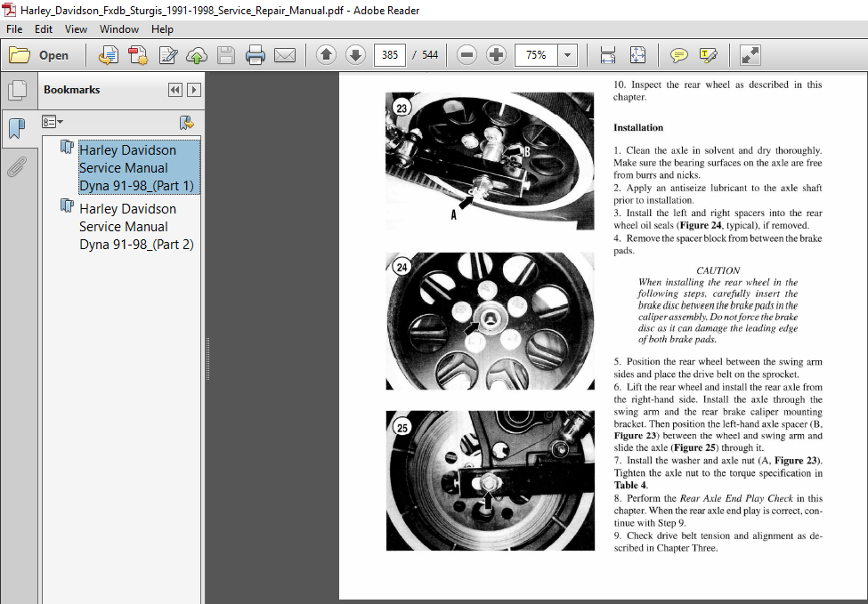Click the fit width scrolling icon
The width and height of the screenshot is (868, 604).
[608, 55]
